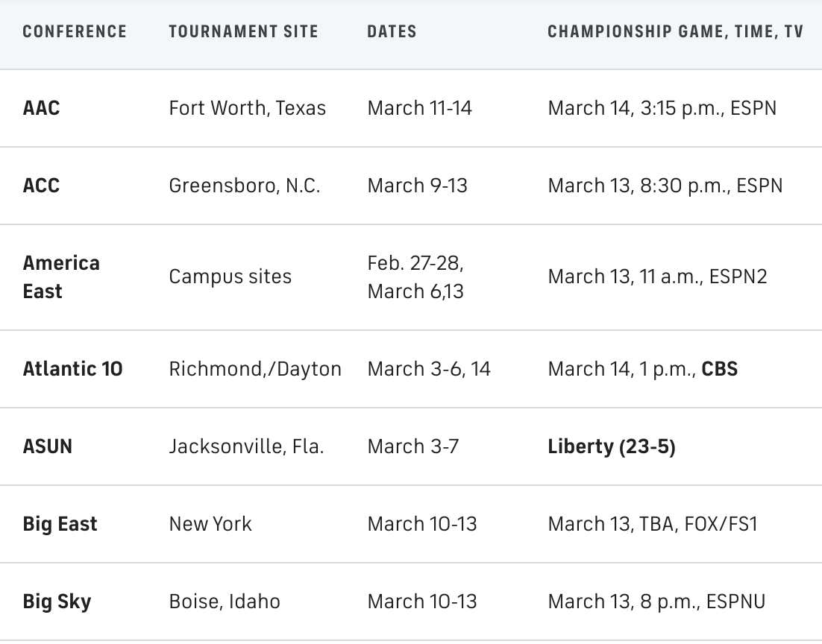Click the Jacksonville, Fla. site cell
The image size is (822, 644).
(x=246, y=446)
